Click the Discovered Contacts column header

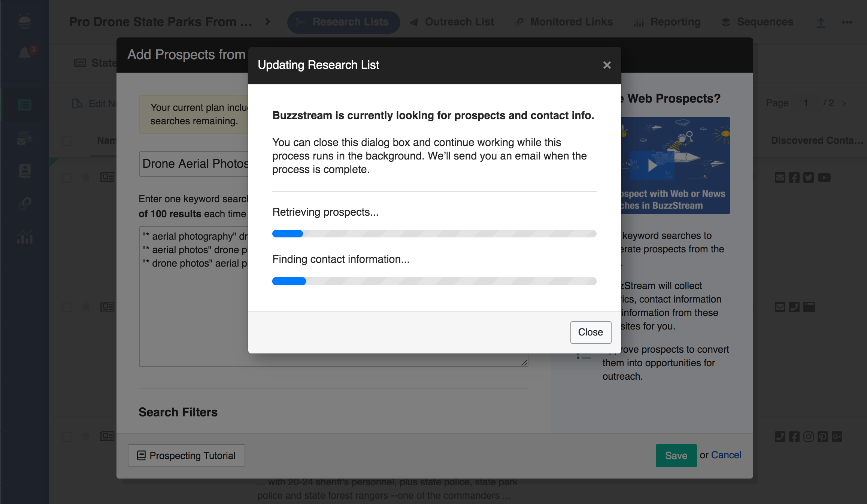coord(816,140)
